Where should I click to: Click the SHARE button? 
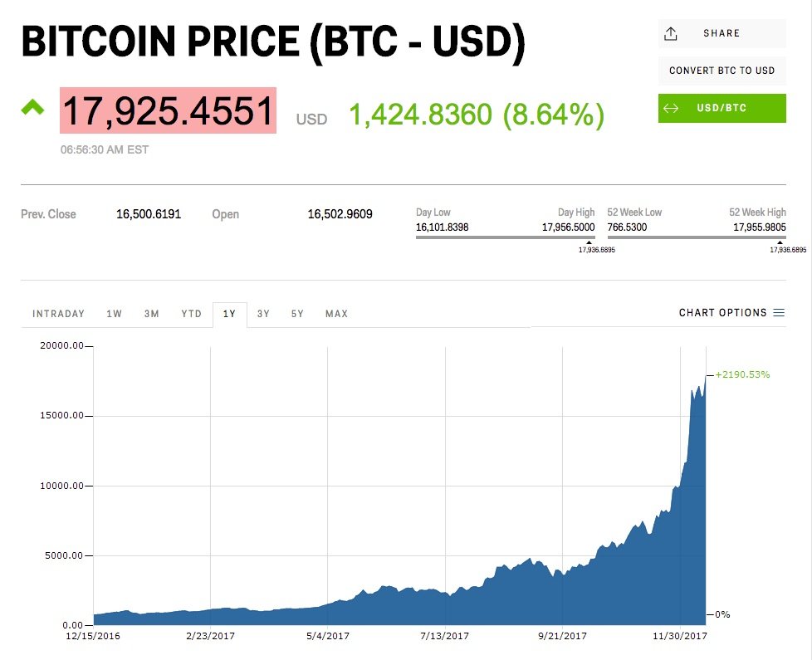click(x=722, y=34)
